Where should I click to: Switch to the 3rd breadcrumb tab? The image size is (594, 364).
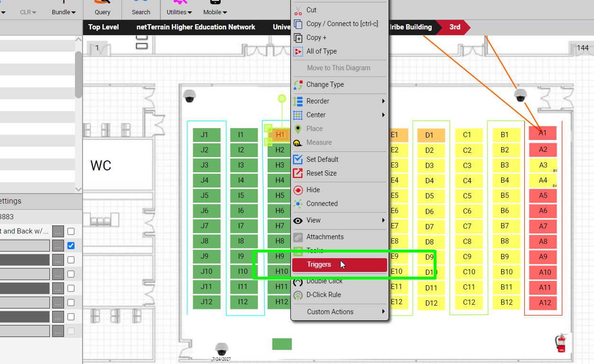coord(455,27)
